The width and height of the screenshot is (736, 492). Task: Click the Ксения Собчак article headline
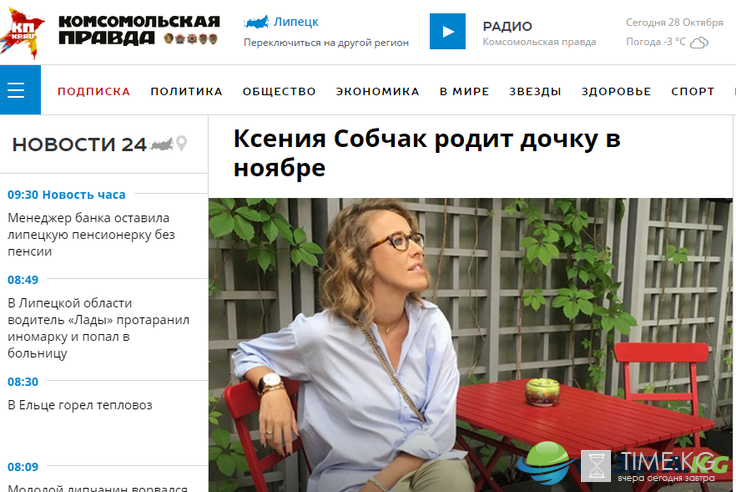[x=427, y=153]
